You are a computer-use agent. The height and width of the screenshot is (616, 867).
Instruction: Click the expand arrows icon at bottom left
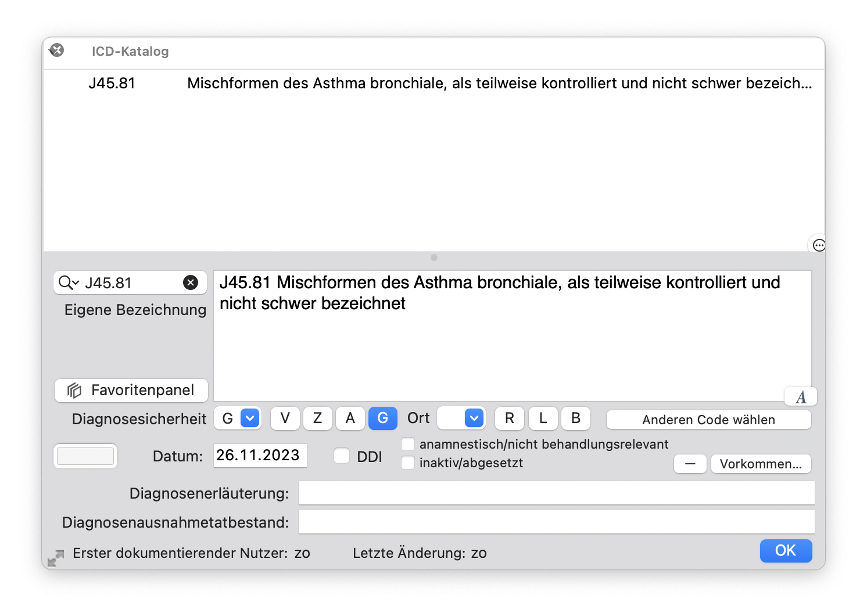click(x=56, y=558)
